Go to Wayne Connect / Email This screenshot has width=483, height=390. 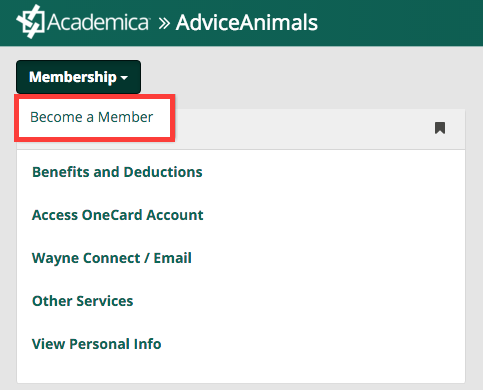coord(112,258)
